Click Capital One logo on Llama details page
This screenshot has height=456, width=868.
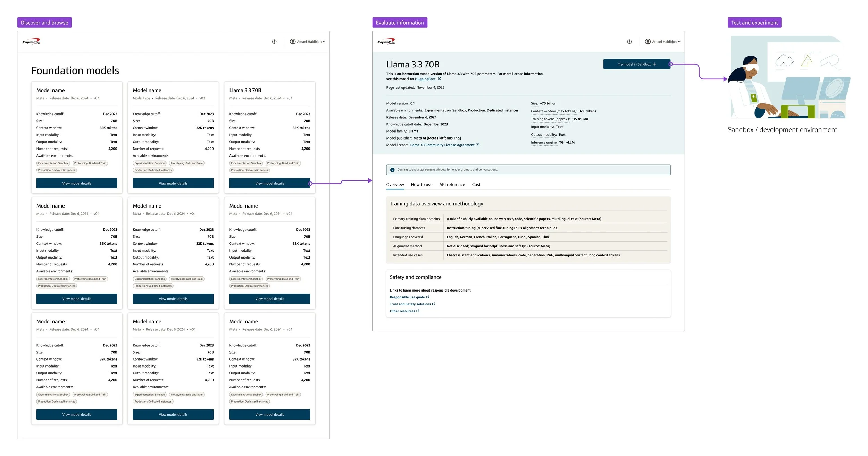click(x=386, y=42)
